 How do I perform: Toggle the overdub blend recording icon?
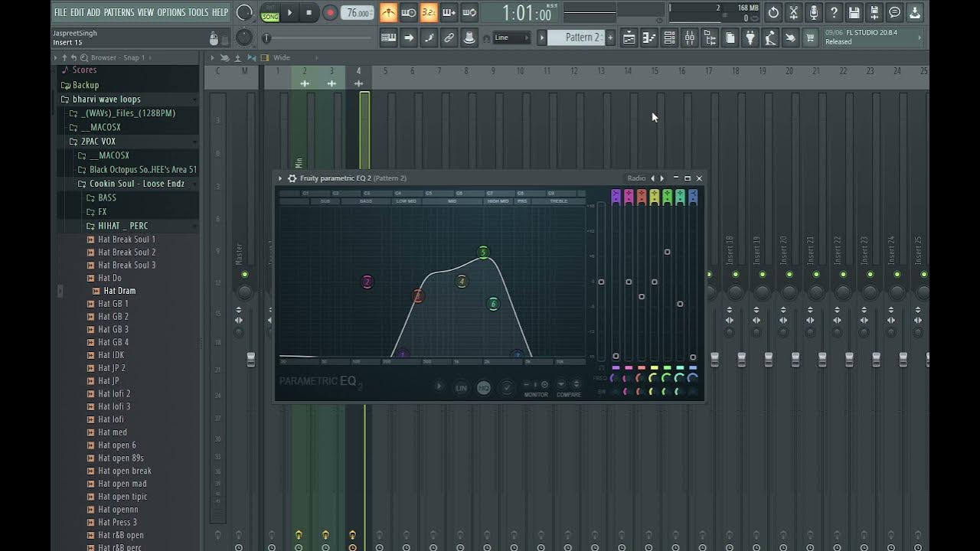449,12
